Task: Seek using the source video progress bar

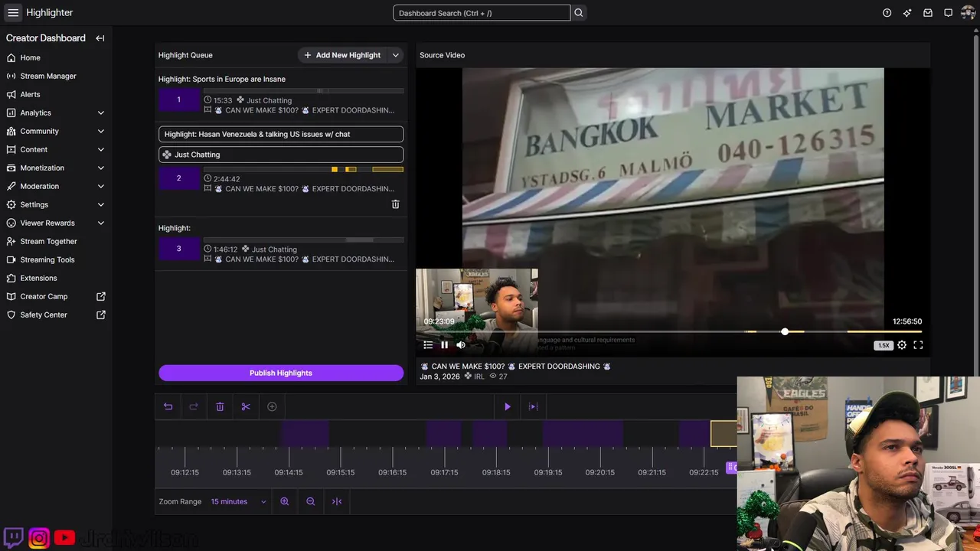Action: pos(672,331)
